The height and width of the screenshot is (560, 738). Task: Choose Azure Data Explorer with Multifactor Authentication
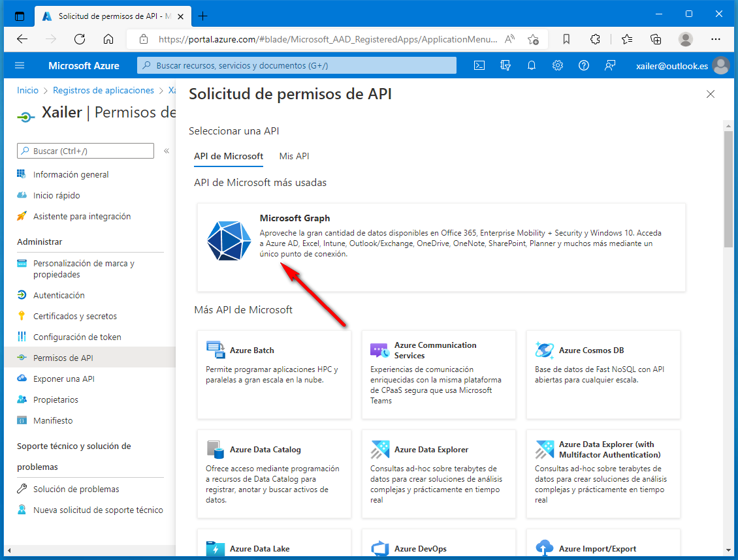(x=609, y=450)
